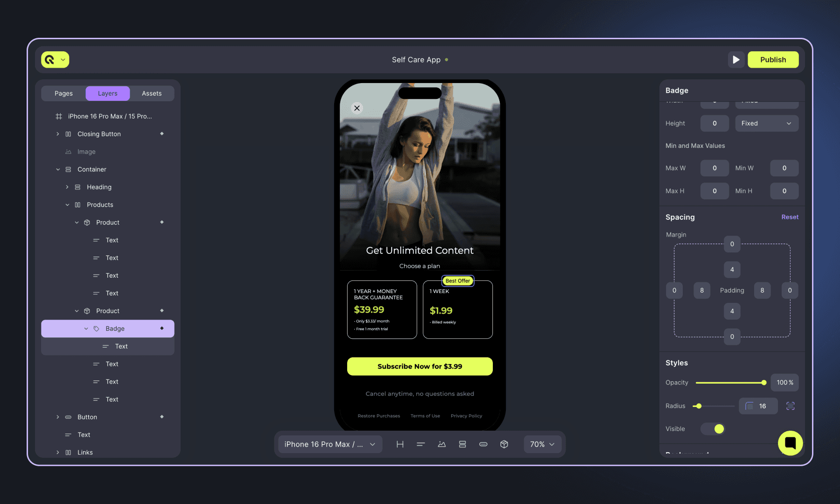
Task: Select the Text element icon in the toolbar
Action: click(x=420, y=444)
